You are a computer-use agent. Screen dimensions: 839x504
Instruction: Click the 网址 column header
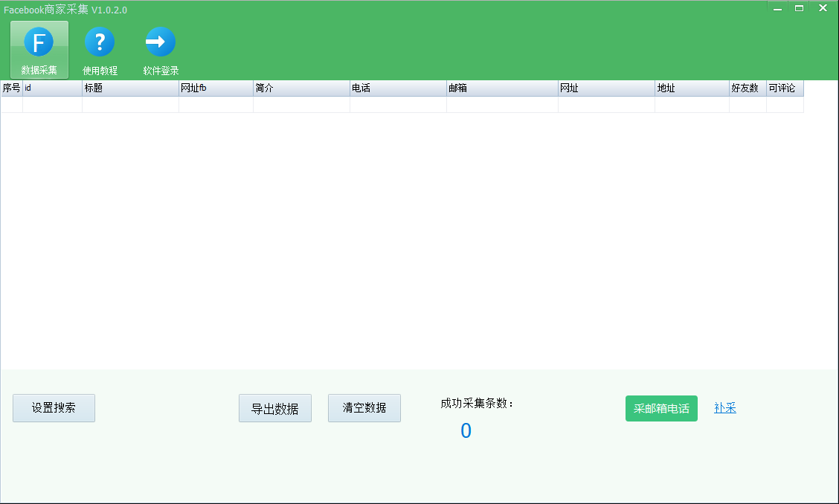[607, 88]
